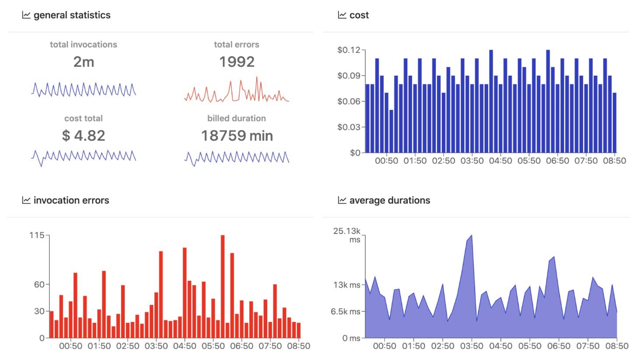Click the 02:50 tick in invocation errors chart
Viewport: 633px width, 364px height.
click(x=128, y=346)
